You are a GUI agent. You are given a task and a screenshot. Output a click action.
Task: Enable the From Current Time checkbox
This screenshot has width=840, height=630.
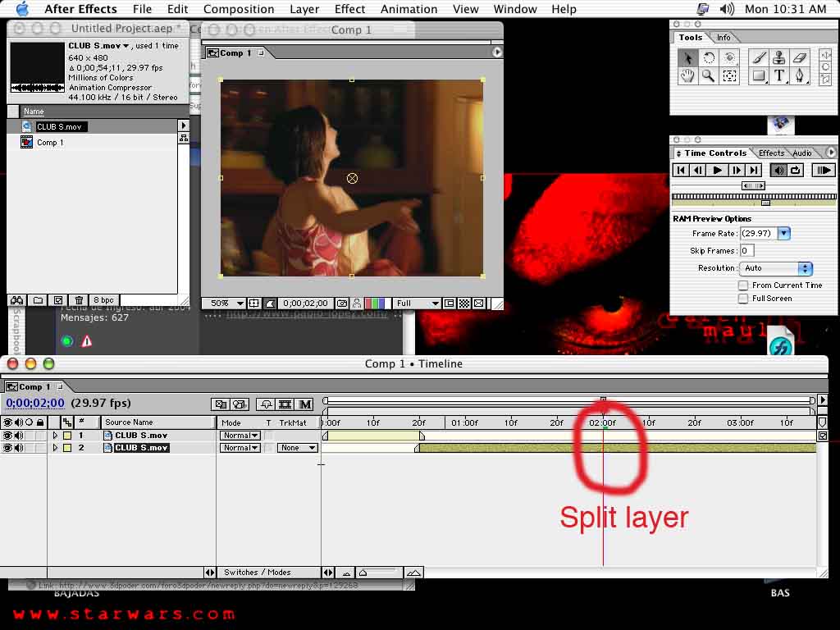coord(743,285)
